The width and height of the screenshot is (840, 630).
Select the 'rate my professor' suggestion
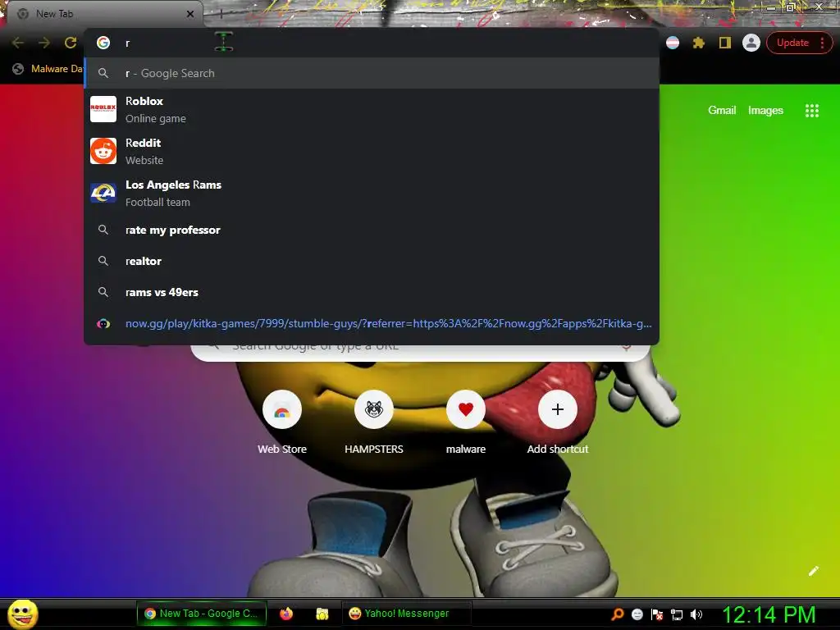pyautogui.click(x=372, y=230)
